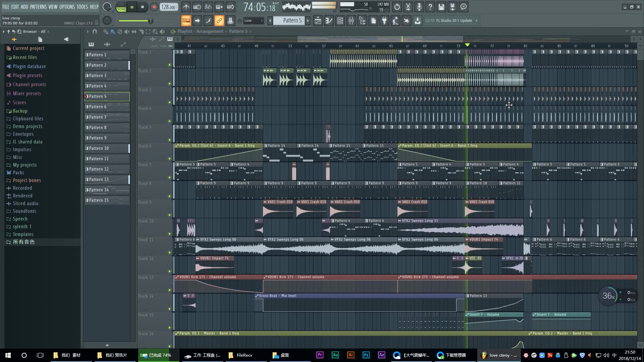Viewport: 644px width, 362px height.
Task: Open the OPTIONS menu
Action: coord(66,7)
